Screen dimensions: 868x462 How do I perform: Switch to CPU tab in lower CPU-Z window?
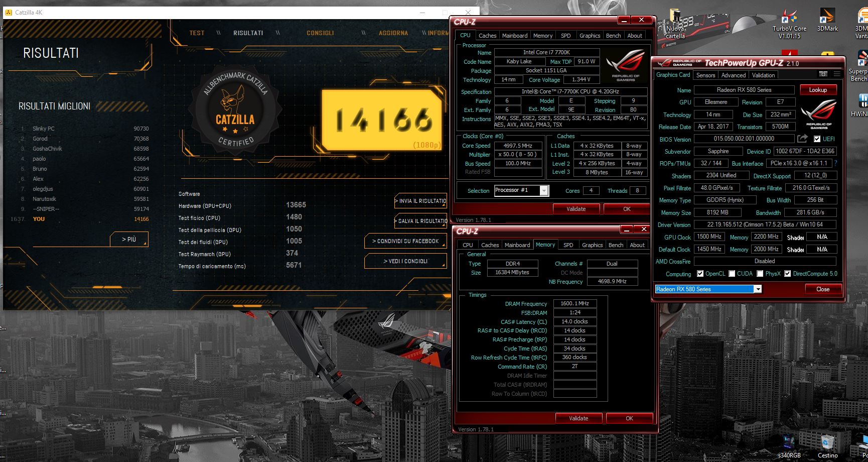click(x=468, y=245)
